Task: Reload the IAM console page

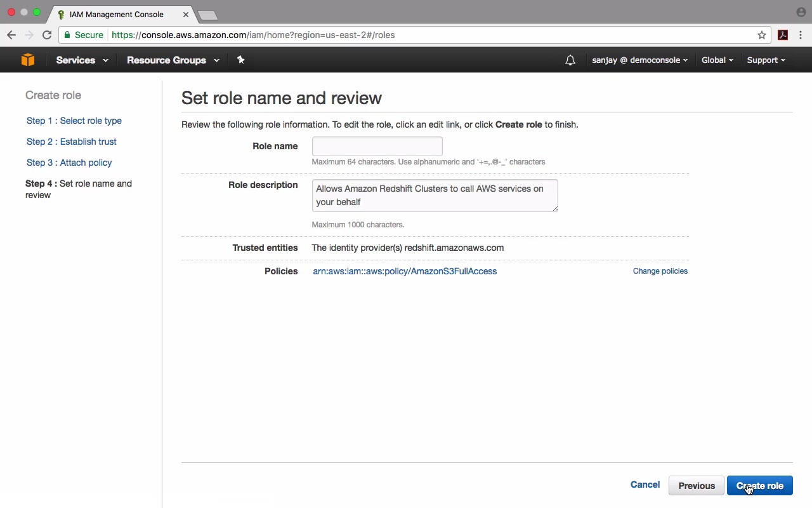Action: [47, 35]
